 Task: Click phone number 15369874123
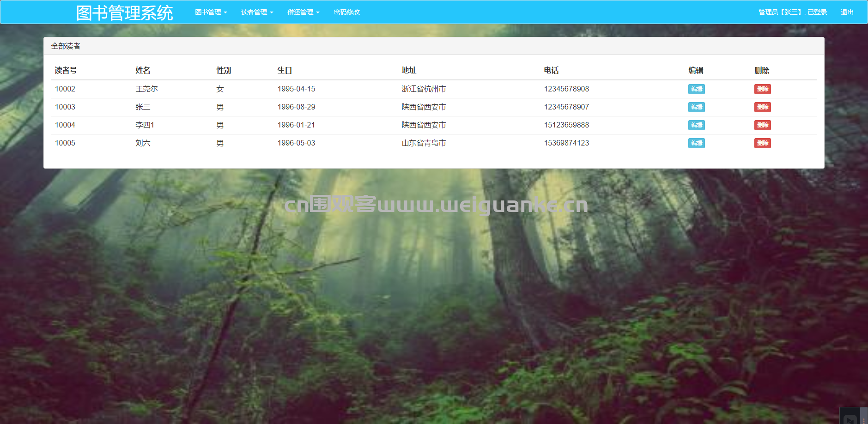[566, 143]
